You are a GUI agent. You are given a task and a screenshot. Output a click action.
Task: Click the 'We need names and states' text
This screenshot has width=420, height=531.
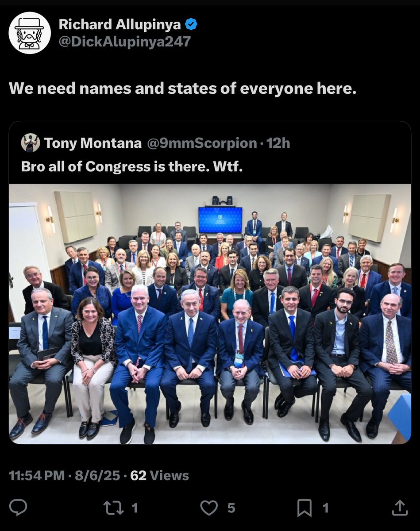tap(182, 88)
